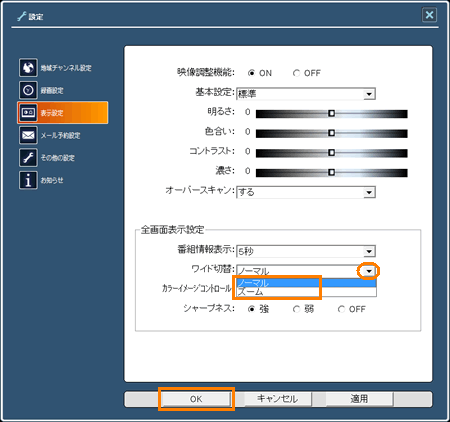Screen dimensions: 450x422
Task: Click the オーバースキャン する combo box
Action: click(306, 192)
